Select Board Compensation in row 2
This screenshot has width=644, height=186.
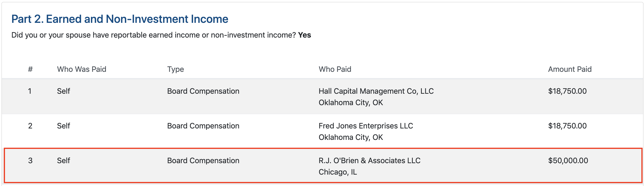coord(203,126)
